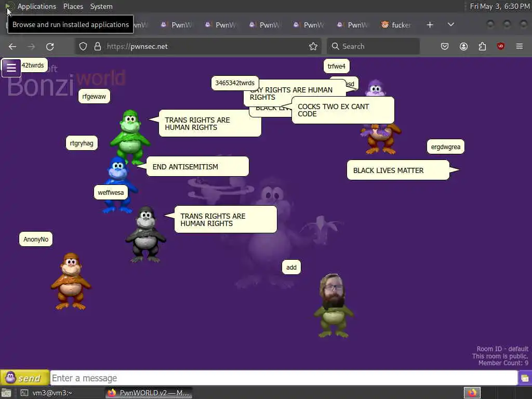Open a new browser tab
Screen dimensions: 532x399
click(x=430, y=25)
